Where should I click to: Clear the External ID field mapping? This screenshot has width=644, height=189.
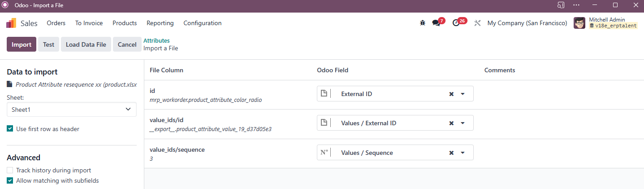click(x=451, y=94)
